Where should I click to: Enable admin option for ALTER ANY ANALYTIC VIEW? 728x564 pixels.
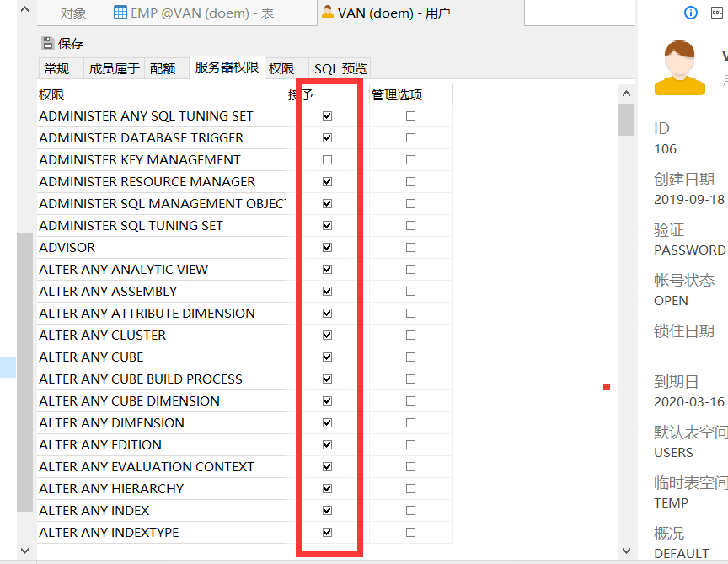(x=410, y=270)
